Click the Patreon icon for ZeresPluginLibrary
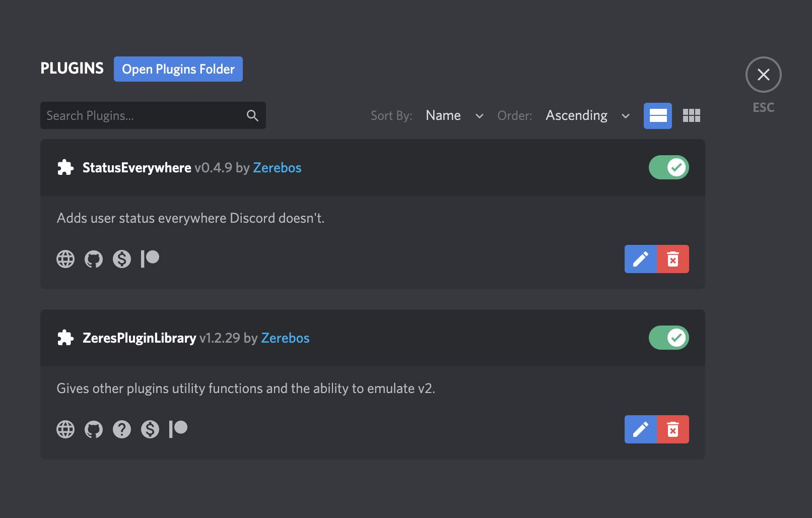Viewport: 812px width, 518px height. 178,429
